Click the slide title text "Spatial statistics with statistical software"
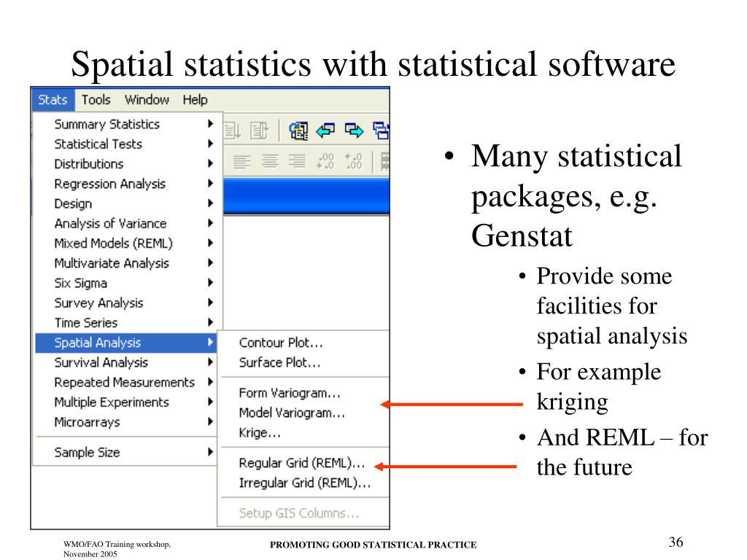This screenshot has height=560, width=747. tap(373, 63)
